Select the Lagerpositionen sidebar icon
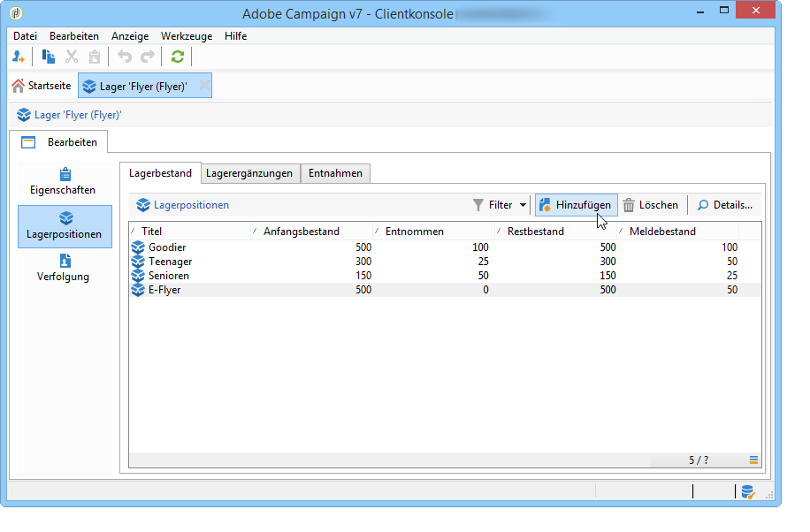810x532 pixels. [65, 217]
